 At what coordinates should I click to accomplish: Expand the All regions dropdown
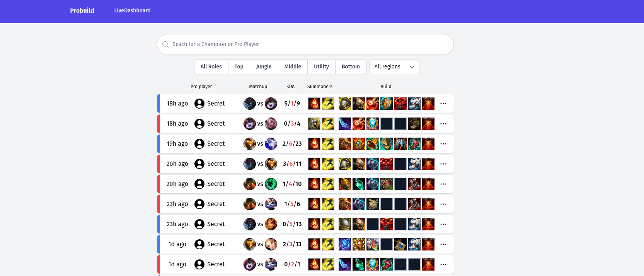(394, 67)
